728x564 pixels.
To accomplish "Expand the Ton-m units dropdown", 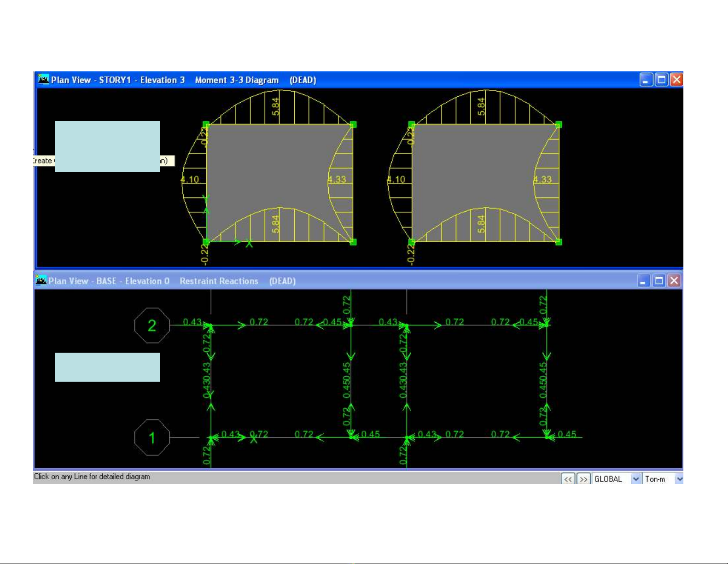I will [x=679, y=479].
